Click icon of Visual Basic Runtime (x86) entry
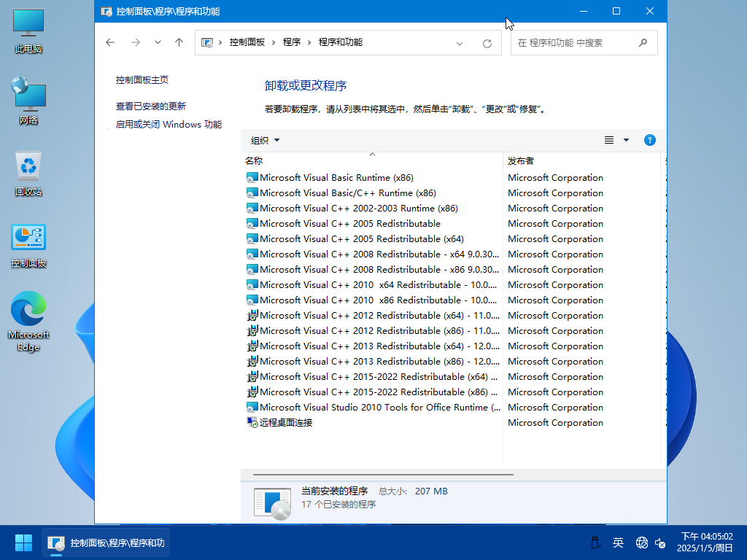Image resolution: width=747 pixels, height=560 pixels. (252, 178)
